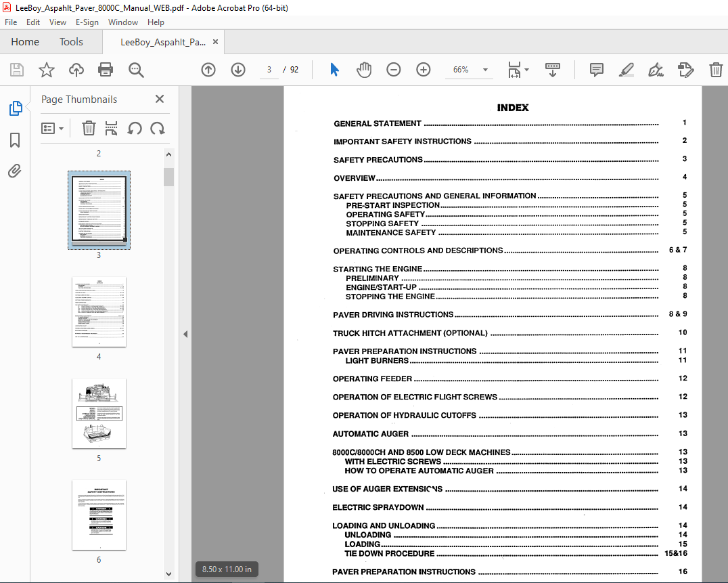
Task: Collapse the navigation pane arrow
Action: (185, 334)
